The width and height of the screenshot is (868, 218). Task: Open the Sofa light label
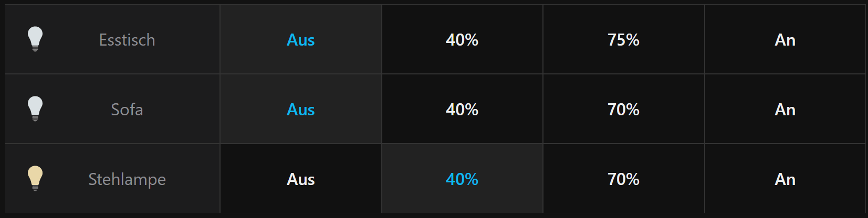point(127,110)
